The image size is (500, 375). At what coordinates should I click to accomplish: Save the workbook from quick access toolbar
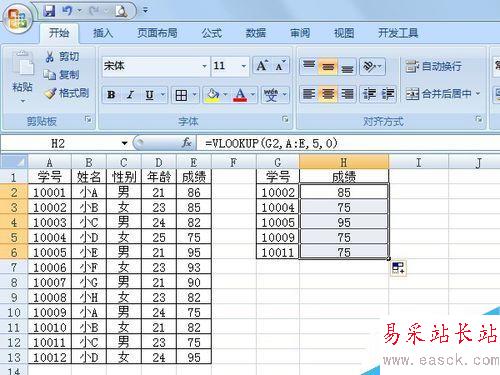point(49,11)
